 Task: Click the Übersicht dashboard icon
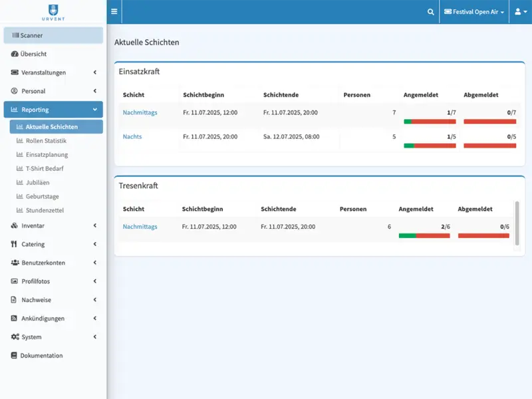pyautogui.click(x=15, y=54)
